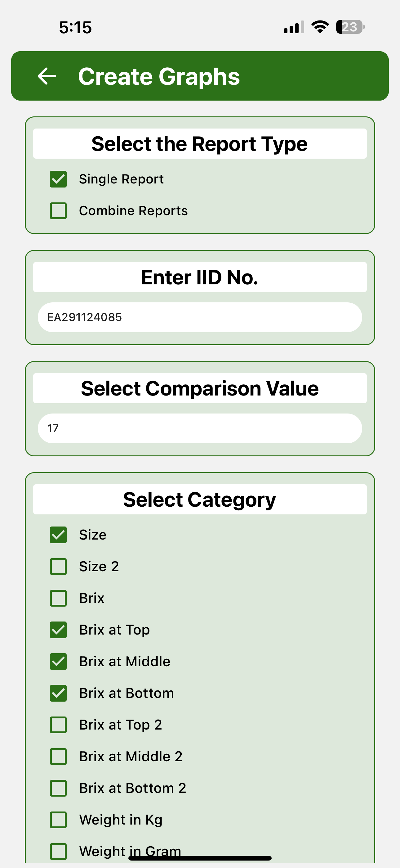The image size is (400, 868).
Task: Enable Brix at Middle 2 checkbox
Action: pos(58,757)
